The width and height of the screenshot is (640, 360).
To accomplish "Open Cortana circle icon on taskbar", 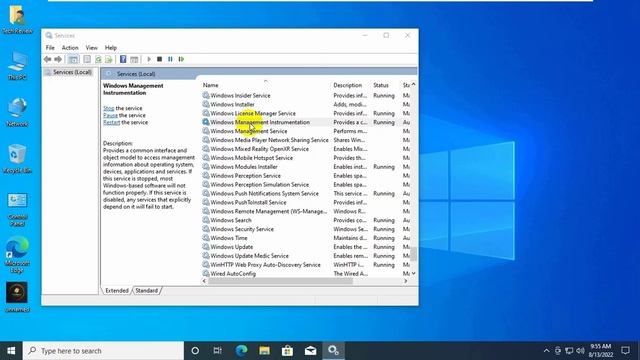I will click(x=195, y=351).
